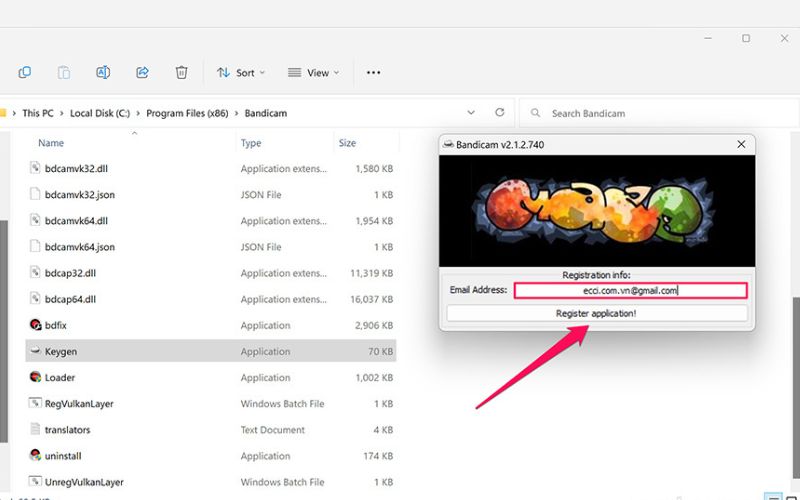Select the file named bdcamvk64.dll
Viewport: 800px width, 500px height.
[x=211, y=220]
